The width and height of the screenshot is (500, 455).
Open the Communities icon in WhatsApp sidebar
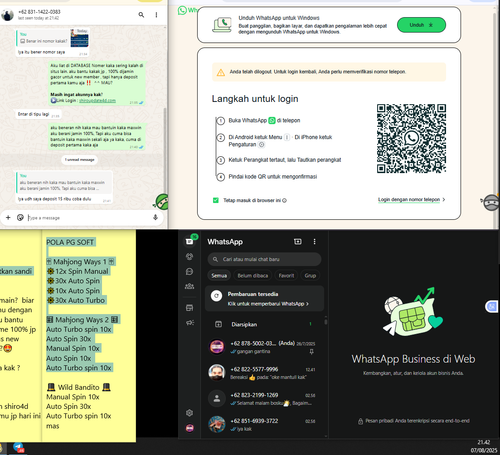190,286
